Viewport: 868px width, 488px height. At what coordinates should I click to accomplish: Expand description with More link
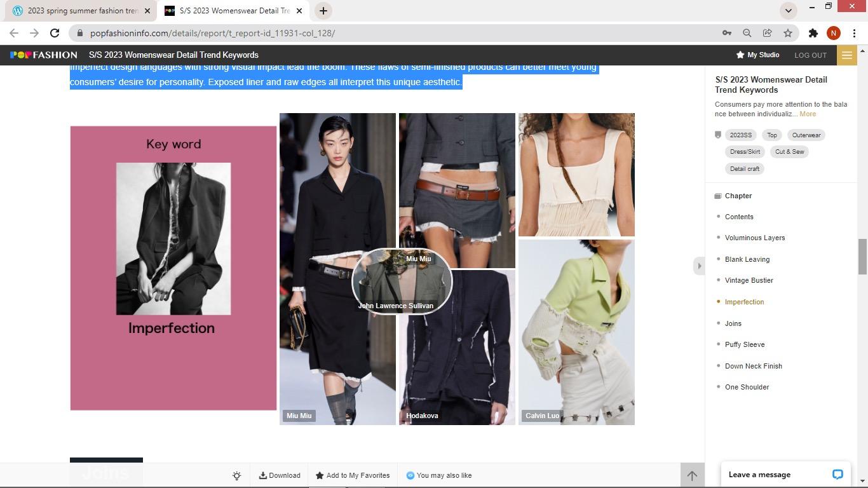click(x=808, y=114)
